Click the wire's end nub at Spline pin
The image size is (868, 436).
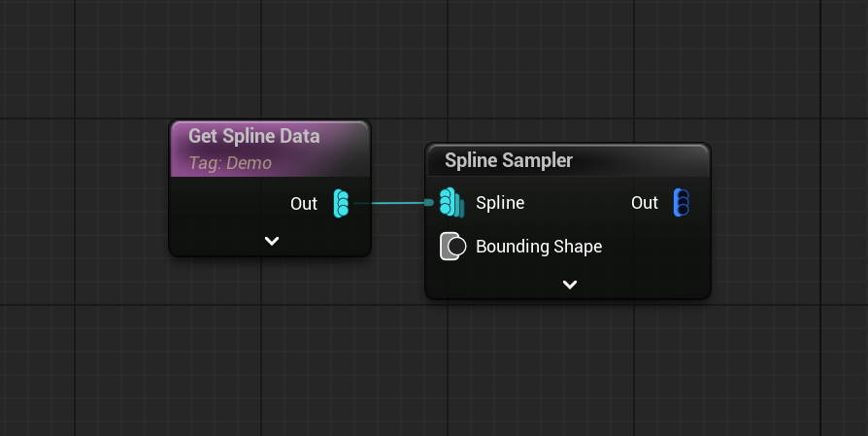coord(429,203)
